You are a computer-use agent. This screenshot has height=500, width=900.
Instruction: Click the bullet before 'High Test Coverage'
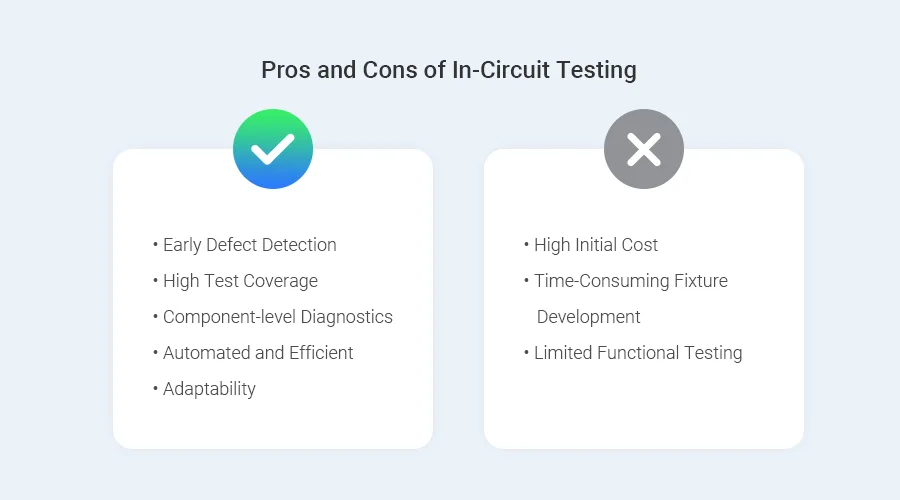tap(156, 281)
